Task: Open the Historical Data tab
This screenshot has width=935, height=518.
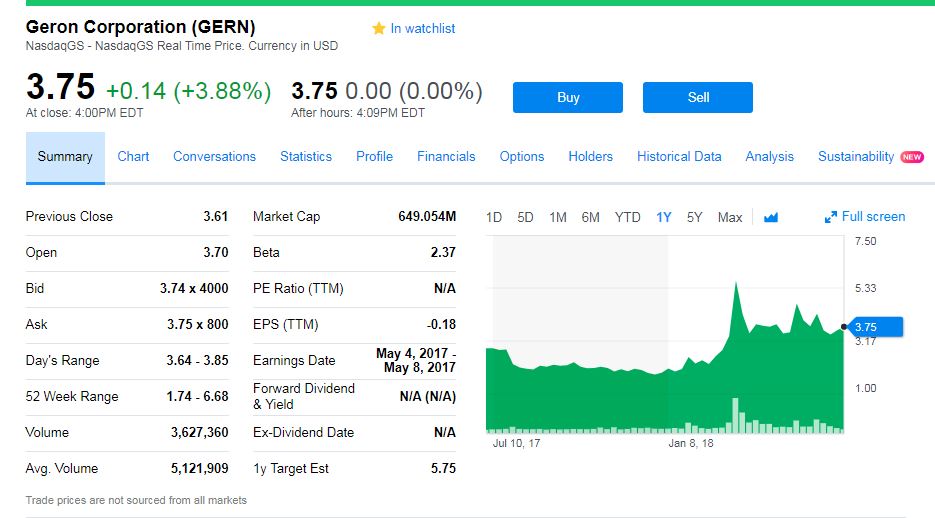Action: click(679, 156)
